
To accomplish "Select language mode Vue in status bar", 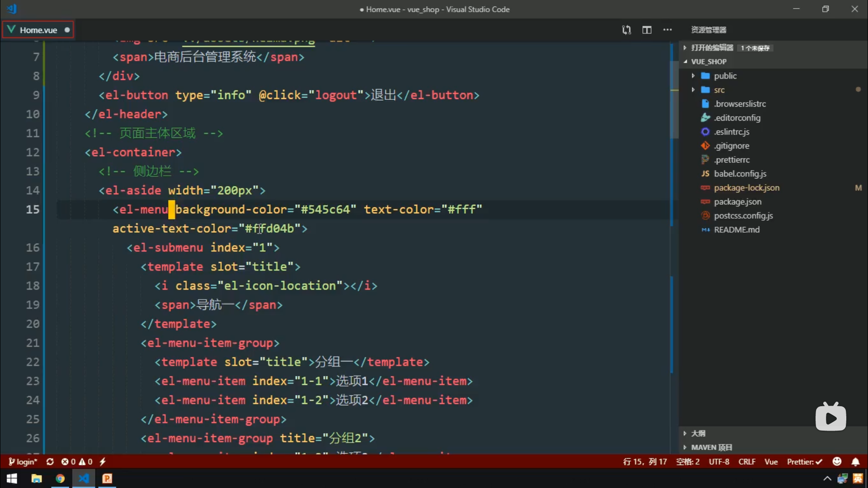I will [x=771, y=461].
